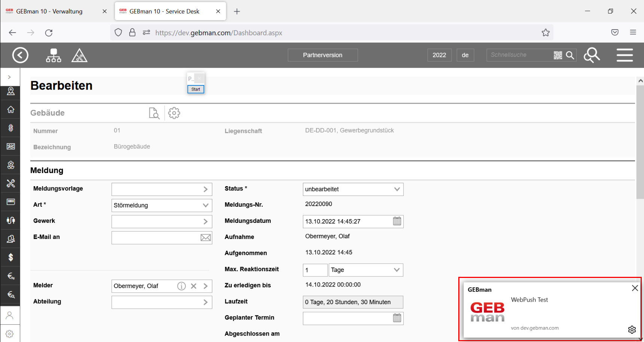This screenshot has width=644, height=342.
Task: Open the warning triangle tools icon
Action: tap(79, 55)
